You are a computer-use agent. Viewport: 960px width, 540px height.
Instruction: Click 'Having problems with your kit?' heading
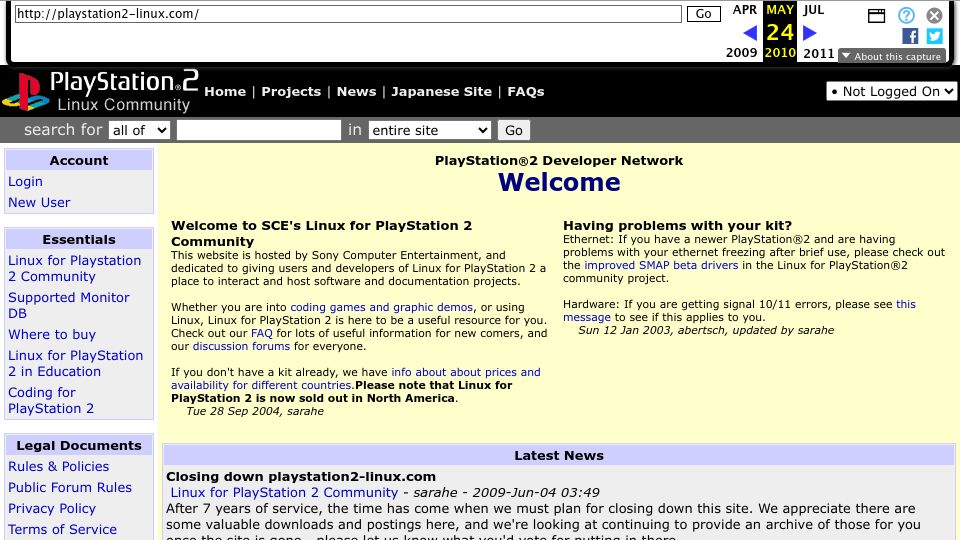678,225
